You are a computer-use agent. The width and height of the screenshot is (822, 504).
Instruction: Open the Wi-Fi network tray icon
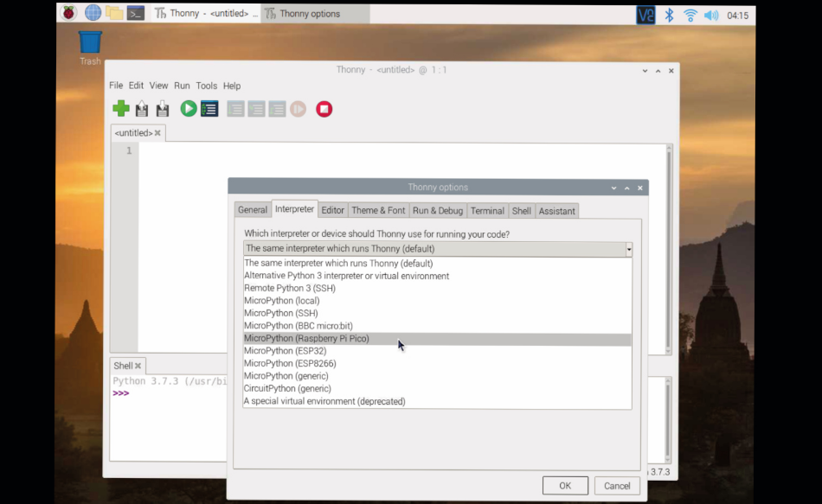point(690,16)
